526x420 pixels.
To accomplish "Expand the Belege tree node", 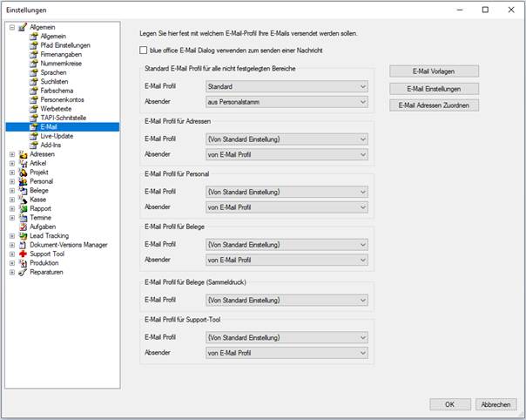I will [12, 191].
